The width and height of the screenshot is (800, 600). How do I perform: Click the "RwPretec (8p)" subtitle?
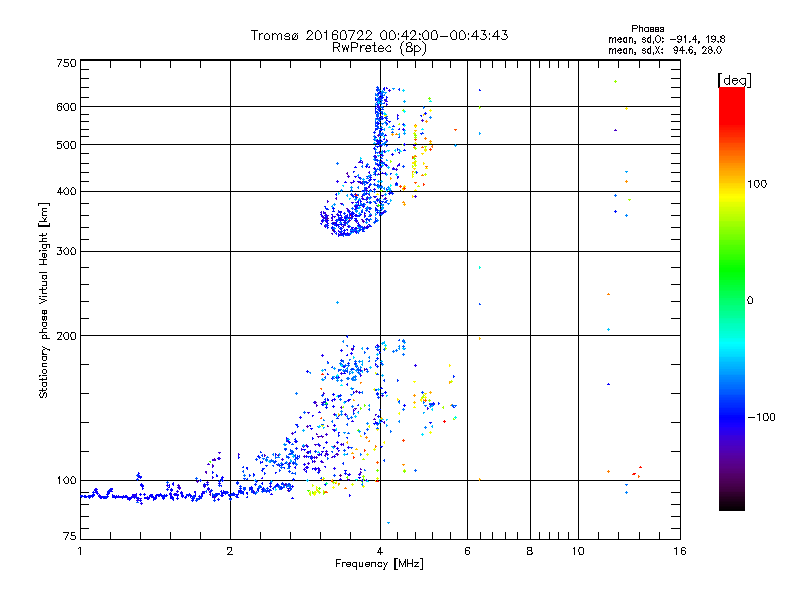point(379,48)
